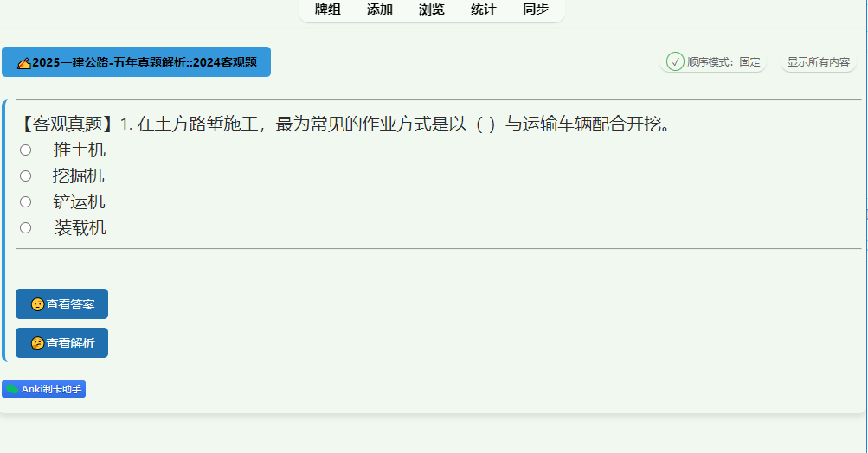Click the 同步 sync tab
868x453 pixels.
click(536, 10)
